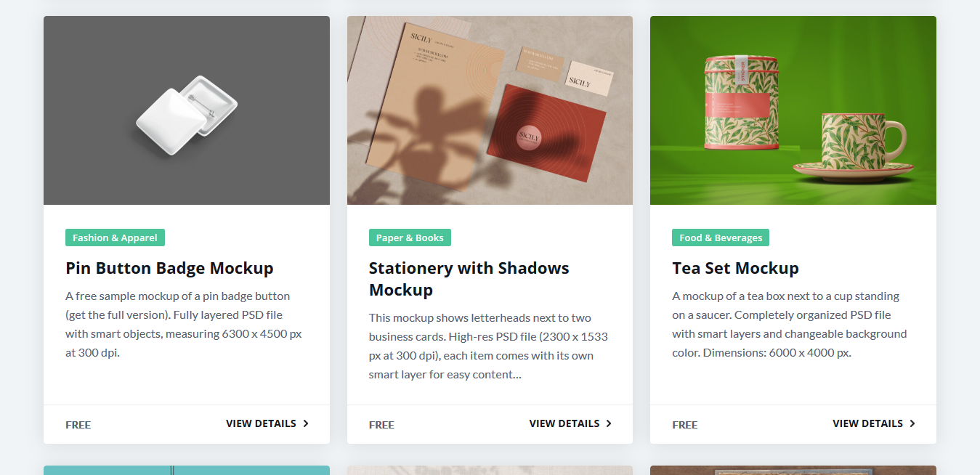The height and width of the screenshot is (475, 980).
Task: Open the Tea Set Mockup title link
Action: tap(735, 268)
